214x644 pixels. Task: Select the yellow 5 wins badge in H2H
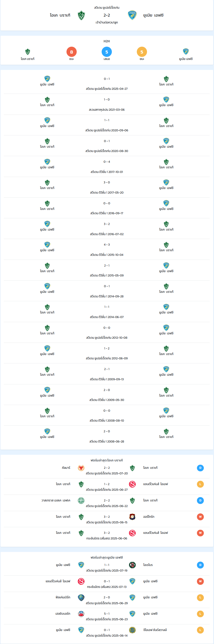(x=142, y=52)
